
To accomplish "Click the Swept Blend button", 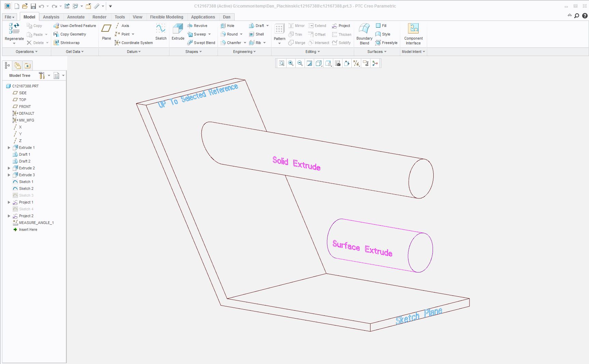I will coord(201,43).
